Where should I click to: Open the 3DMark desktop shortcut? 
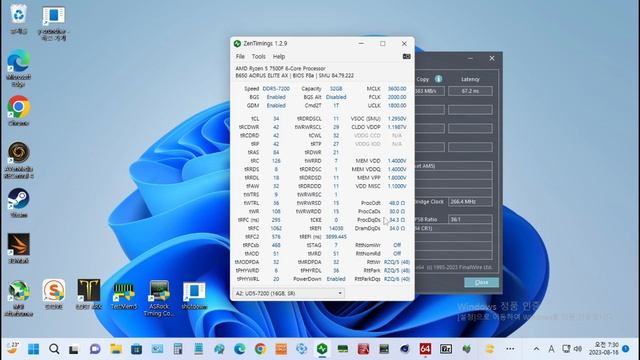(x=18, y=248)
